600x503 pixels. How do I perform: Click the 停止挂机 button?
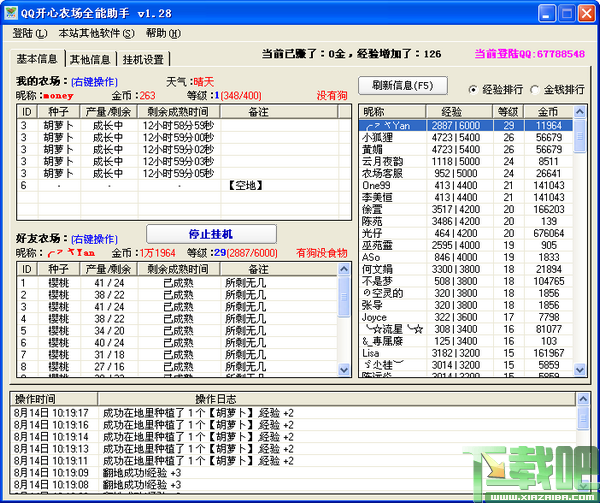pyautogui.click(x=211, y=234)
